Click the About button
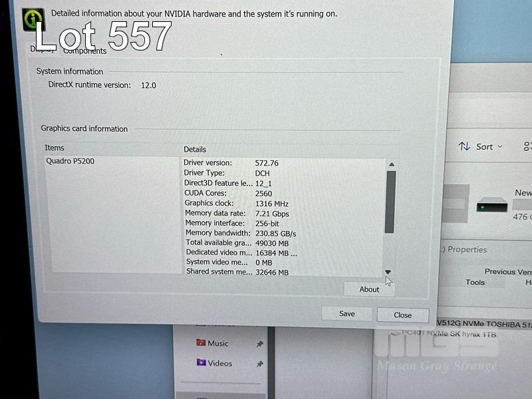This screenshot has height=399, width=532. 369,289
